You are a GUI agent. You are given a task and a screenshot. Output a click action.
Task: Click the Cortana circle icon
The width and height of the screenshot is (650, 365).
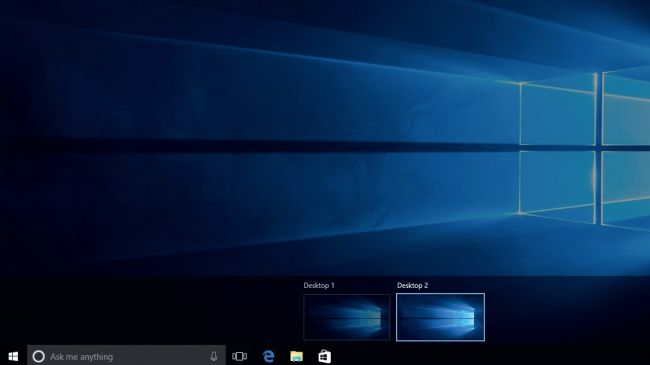pyautogui.click(x=39, y=356)
